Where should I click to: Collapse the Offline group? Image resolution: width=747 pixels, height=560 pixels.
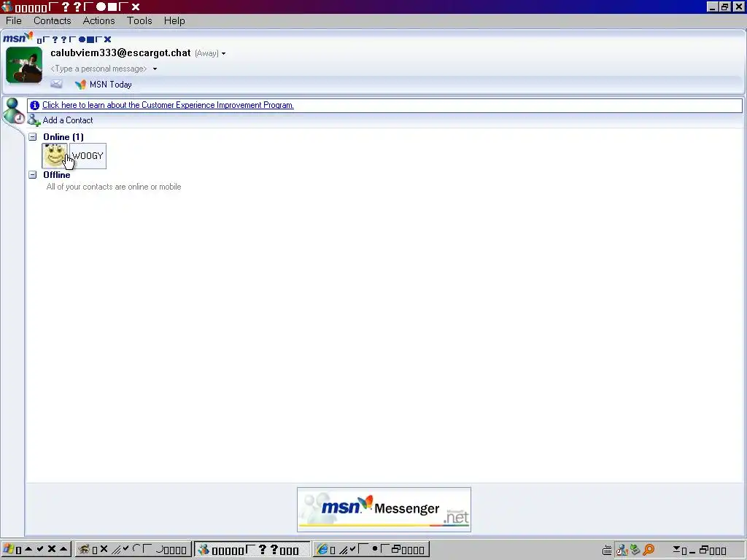point(32,175)
